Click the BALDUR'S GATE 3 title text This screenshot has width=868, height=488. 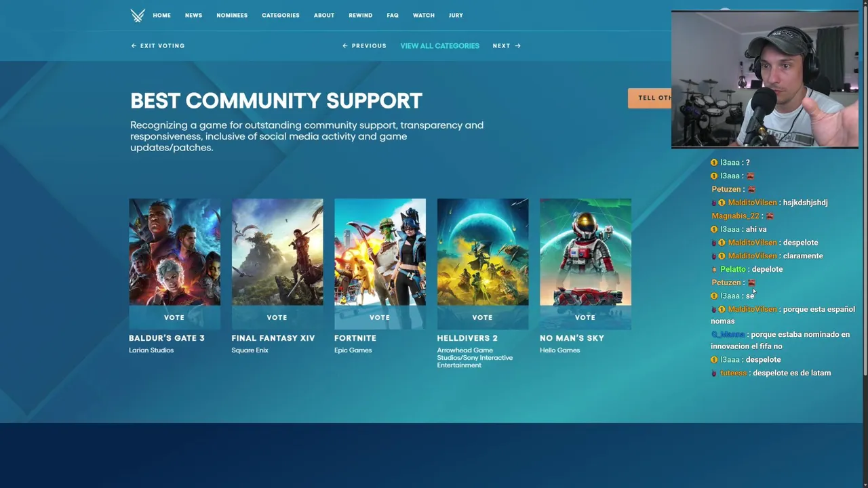coord(167,338)
